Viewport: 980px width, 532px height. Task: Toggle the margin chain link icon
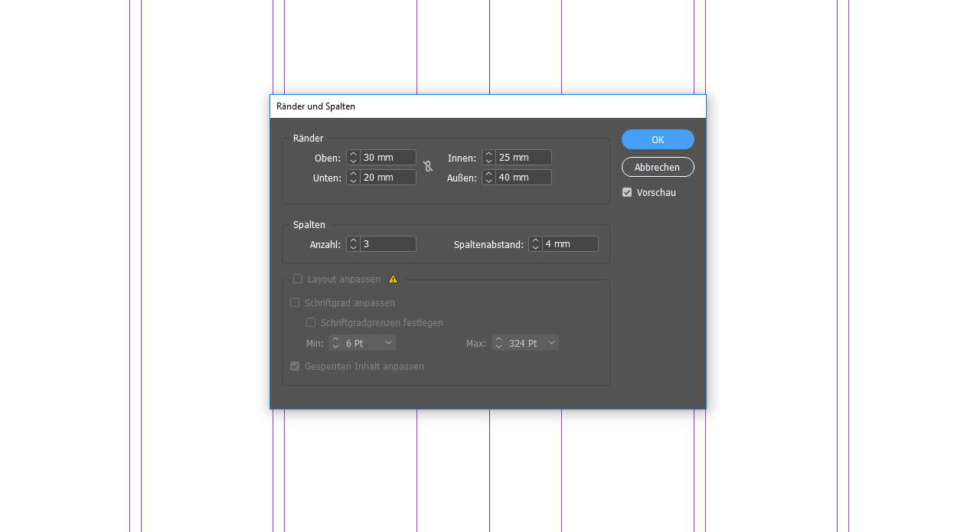pos(428,166)
